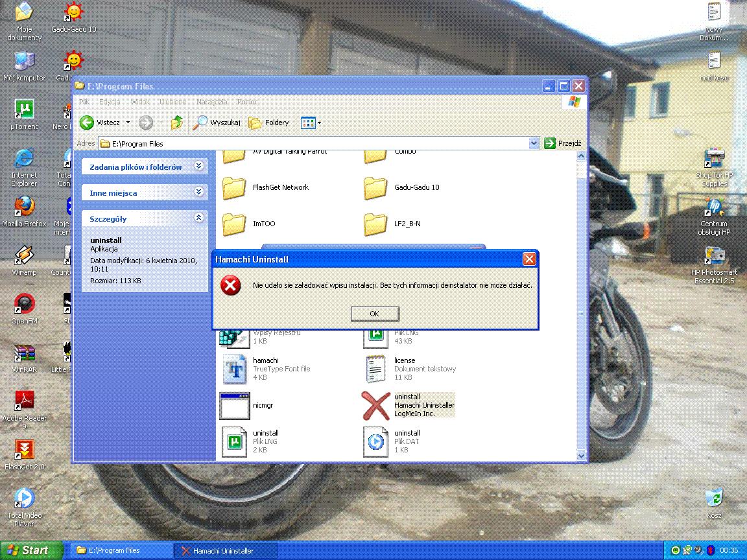Open Gadu-Gadu 10 desktop shortcut
The width and height of the screenshot is (747, 560).
click(x=74, y=17)
